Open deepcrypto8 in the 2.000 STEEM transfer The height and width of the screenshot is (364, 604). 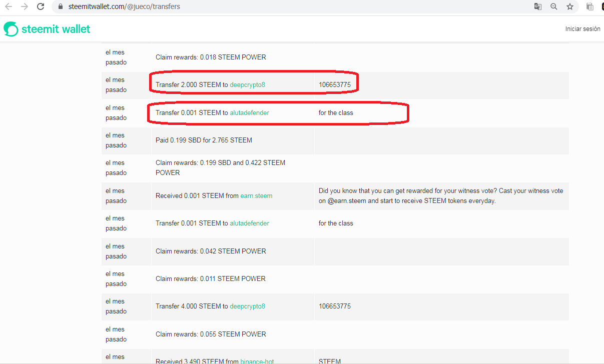[x=247, y=85]
